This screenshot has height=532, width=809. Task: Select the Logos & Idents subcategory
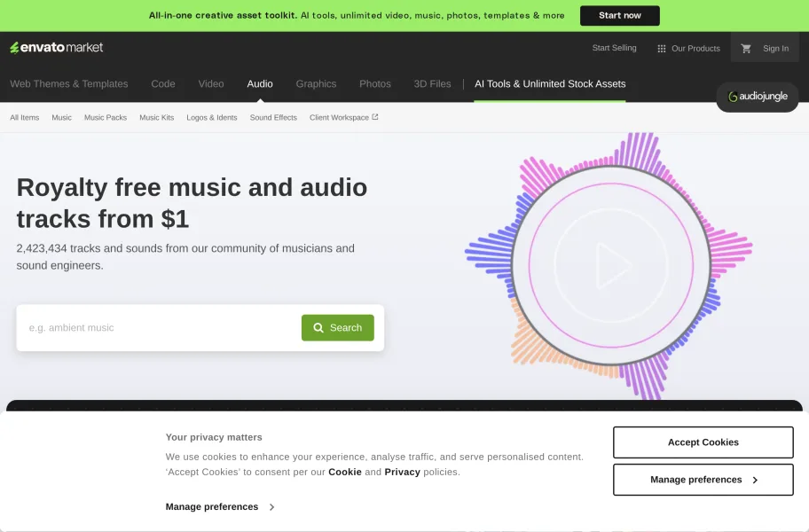click(211, 118)
